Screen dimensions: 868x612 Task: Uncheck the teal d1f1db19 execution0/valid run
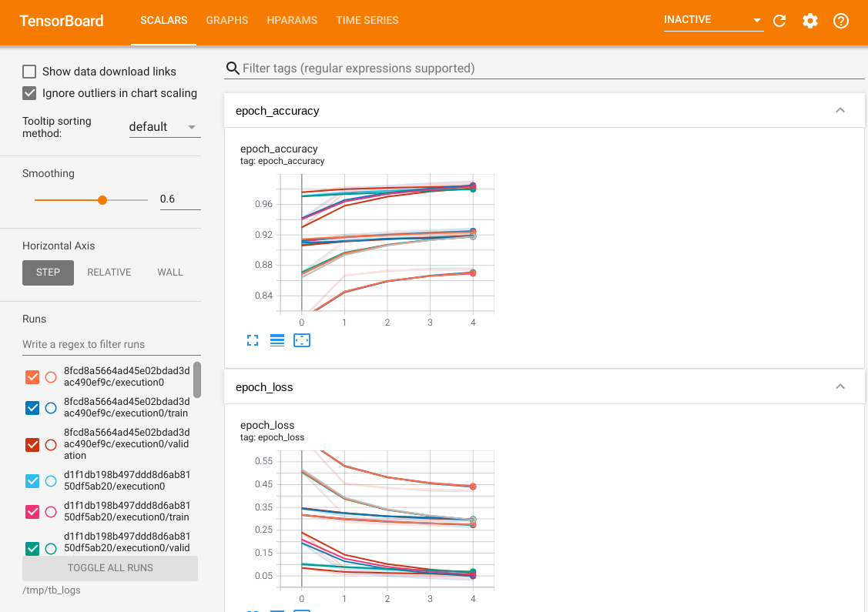pos(32,548)
